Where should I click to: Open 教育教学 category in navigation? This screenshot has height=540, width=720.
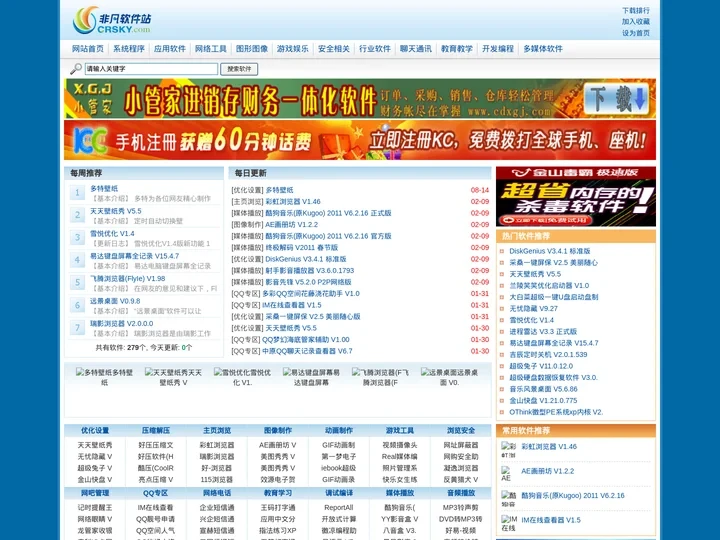point(456,49)
